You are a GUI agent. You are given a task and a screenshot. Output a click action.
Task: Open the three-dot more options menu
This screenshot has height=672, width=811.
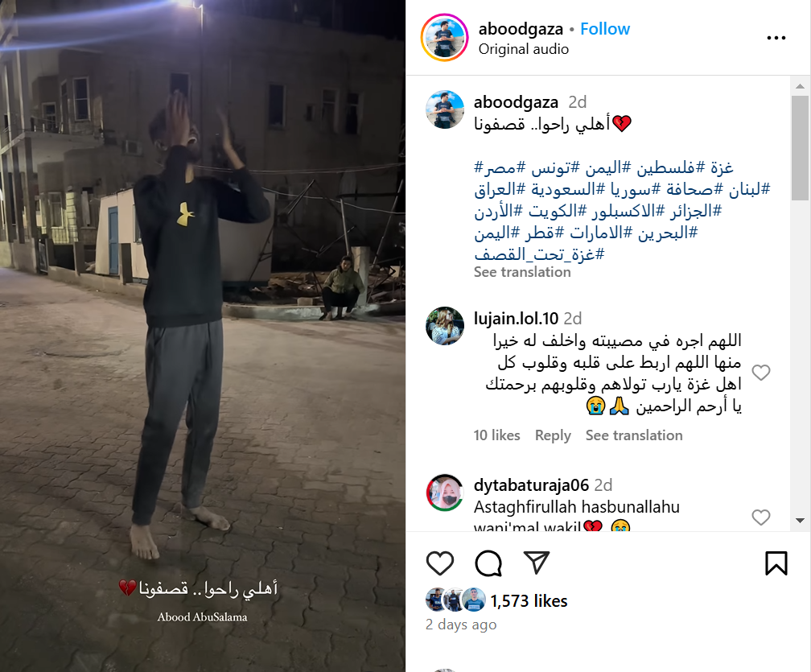[x=776, y=38]
